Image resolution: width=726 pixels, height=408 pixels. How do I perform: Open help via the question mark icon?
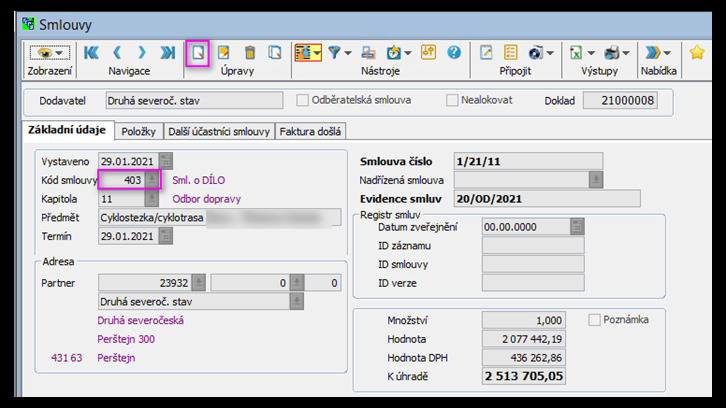click(x=453, y=52)
